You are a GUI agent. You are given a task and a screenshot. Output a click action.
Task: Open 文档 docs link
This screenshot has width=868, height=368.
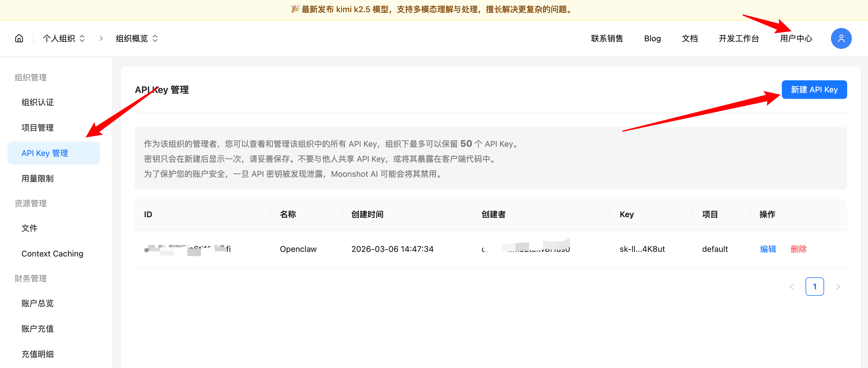point(689,38)
